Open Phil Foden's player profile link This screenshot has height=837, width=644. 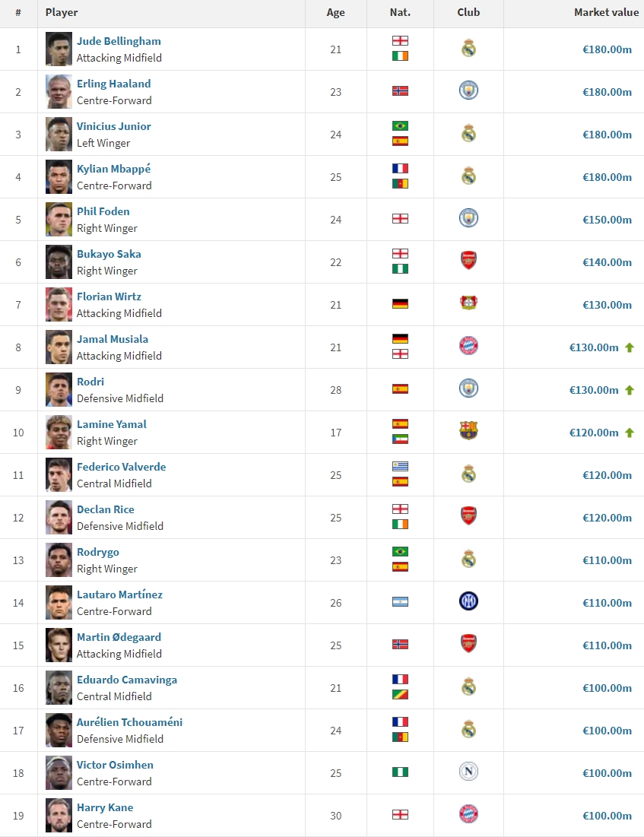tap(103, 211)
